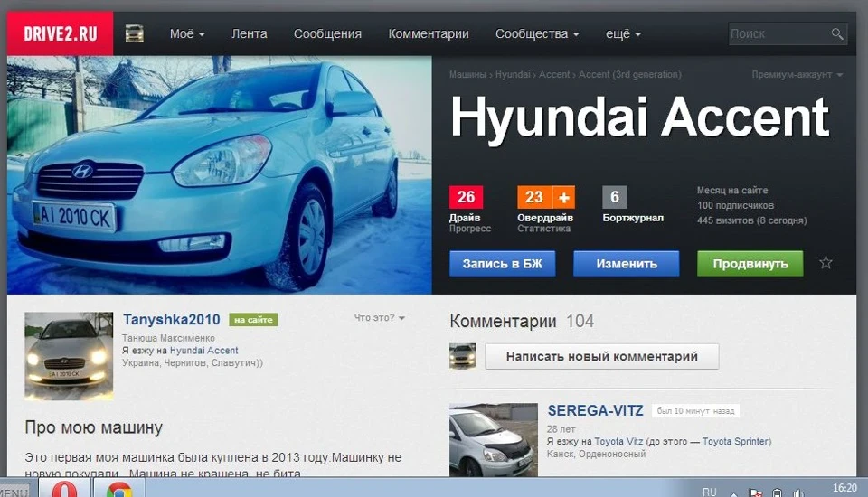This screenshot has height=497, width=868.
Task: Click the grey 6 Бортжурнал badge
Action: coord(615,197)
